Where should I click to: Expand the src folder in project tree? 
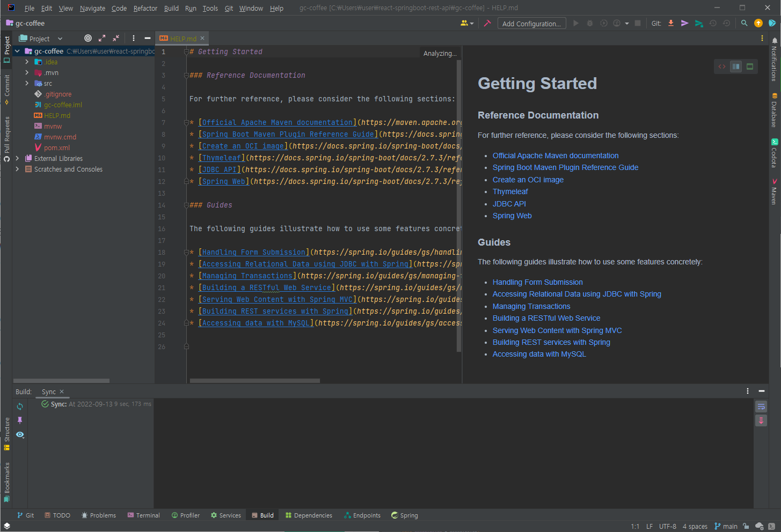pos(27,83)
